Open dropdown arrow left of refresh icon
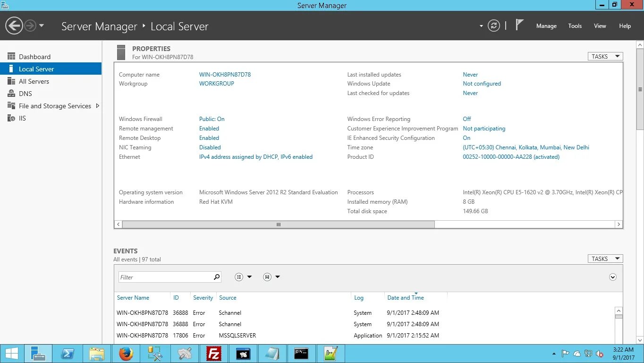This screenshot has height=363, width=644. [481, 26]
